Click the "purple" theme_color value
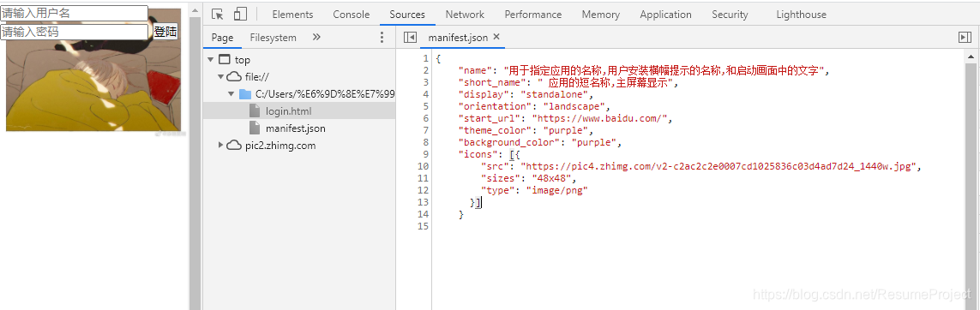This screenshot has height=310, width=980. (x=566, y=130)
